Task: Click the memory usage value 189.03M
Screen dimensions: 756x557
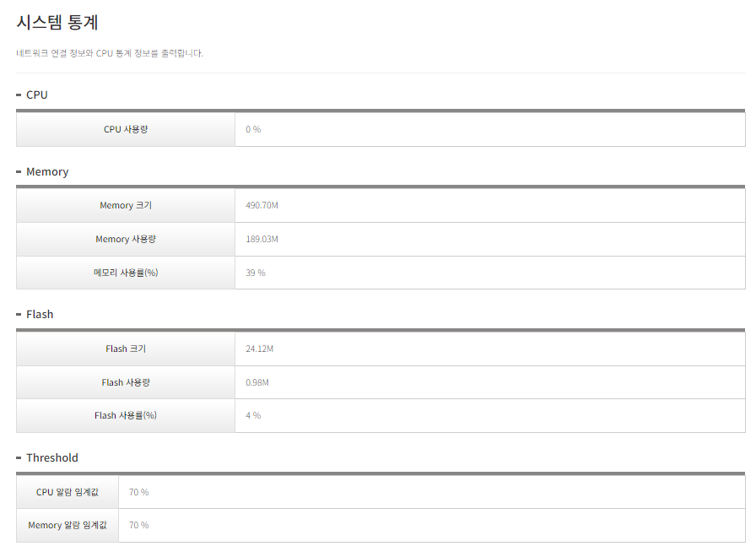Action: pyautogui.click(x=262, y=239)
